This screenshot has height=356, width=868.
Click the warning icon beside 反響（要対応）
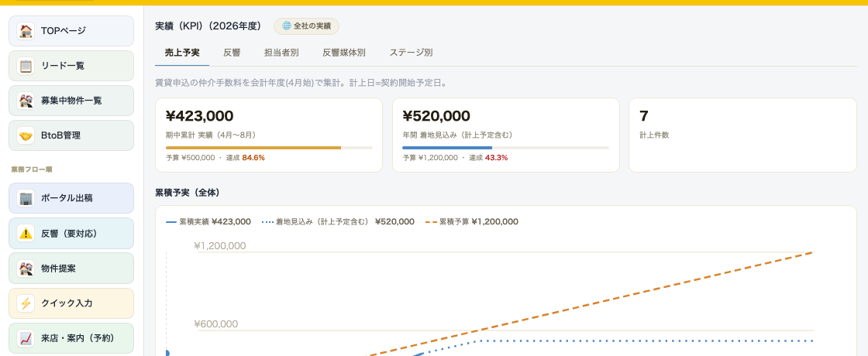coord(26,233)
